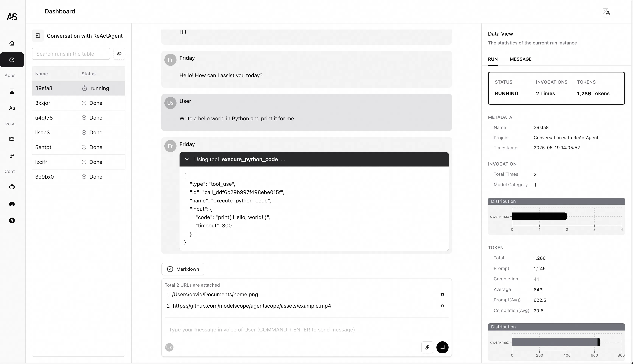Switch to the MESSAGE tab
Screen dimensions: 633x364
[520, 59]
